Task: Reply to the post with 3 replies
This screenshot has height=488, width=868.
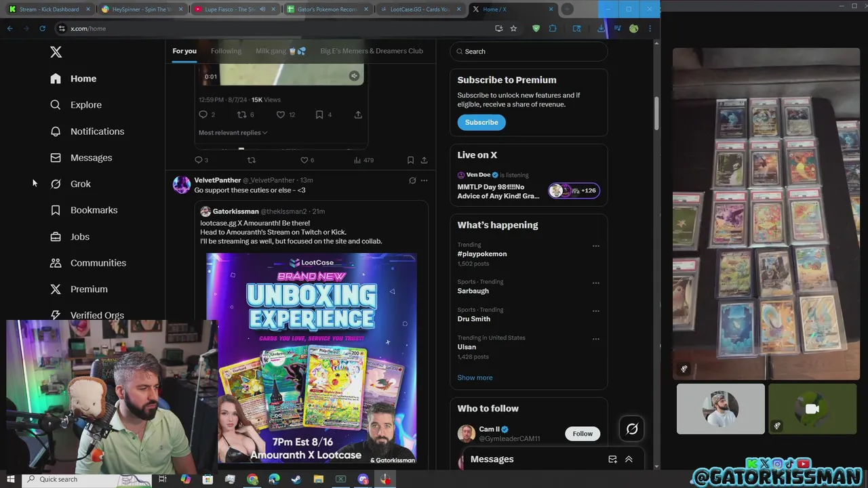Action: tap(201, 161)
